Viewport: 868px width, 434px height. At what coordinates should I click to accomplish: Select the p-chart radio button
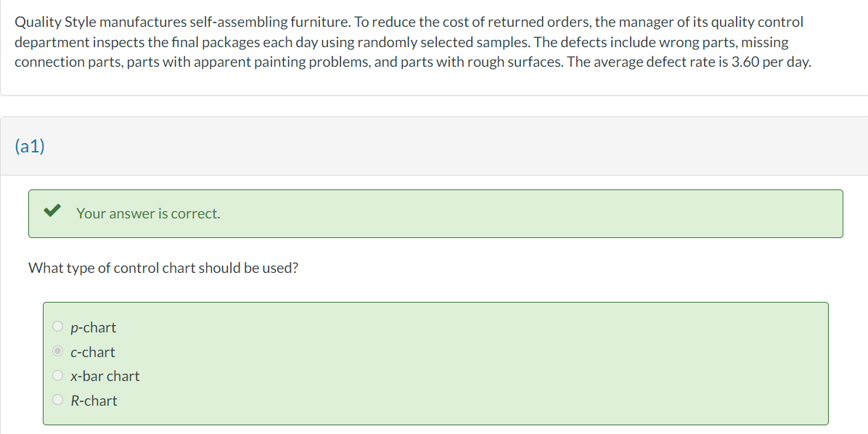coord(58,327)
